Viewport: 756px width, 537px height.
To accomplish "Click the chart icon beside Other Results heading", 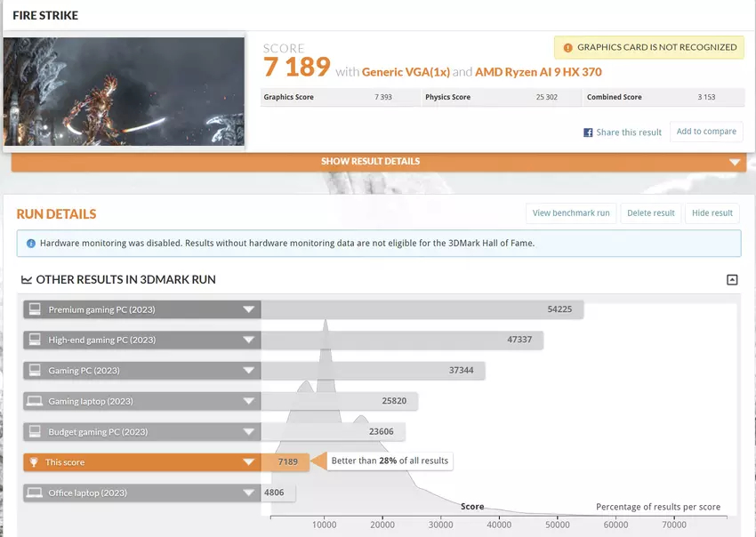I will pyautogui.click(x=25, y=280).
